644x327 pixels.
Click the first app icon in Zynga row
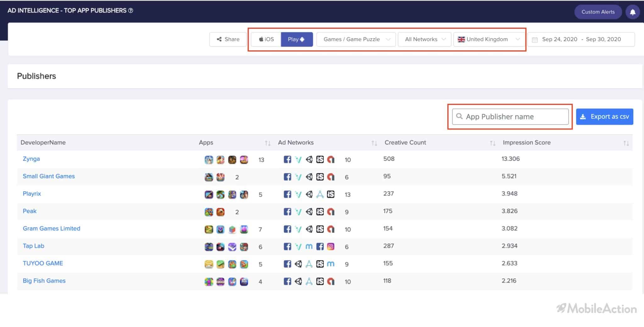pyautogui.click(x=209, y=160)
